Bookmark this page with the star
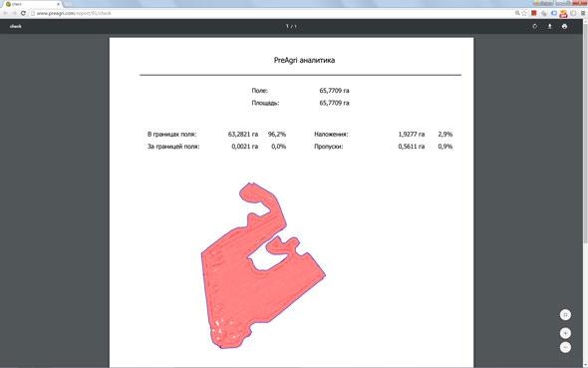 pos(524,13)
